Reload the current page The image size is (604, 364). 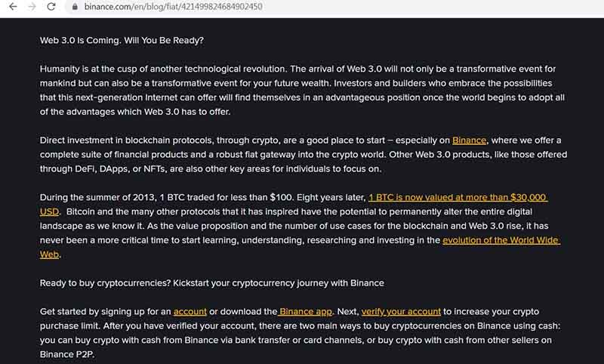point(51,7)
